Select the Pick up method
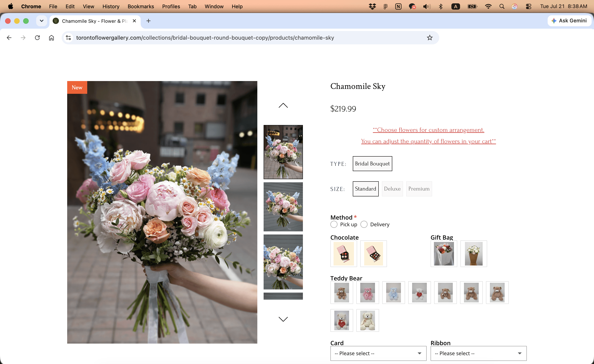 [x=334, y=224]
